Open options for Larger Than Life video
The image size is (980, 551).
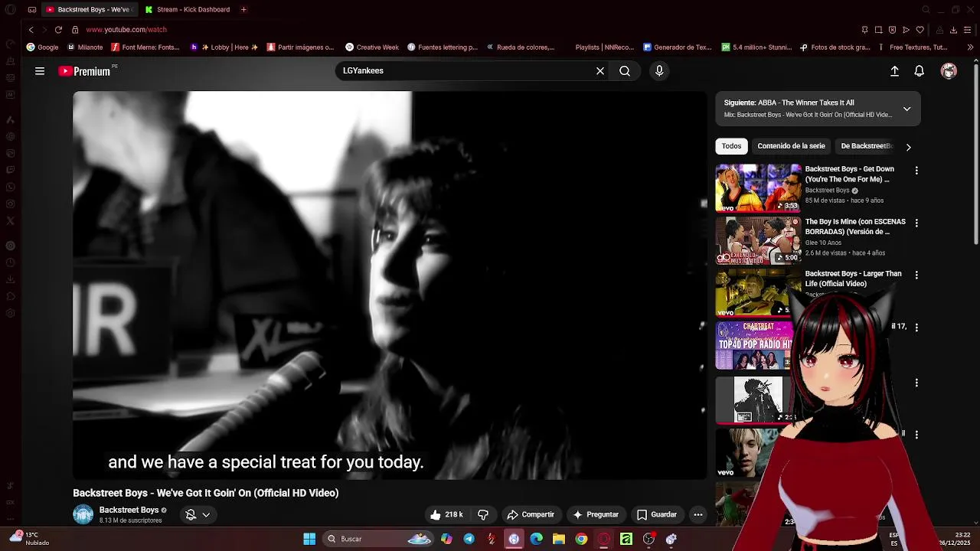916,275
